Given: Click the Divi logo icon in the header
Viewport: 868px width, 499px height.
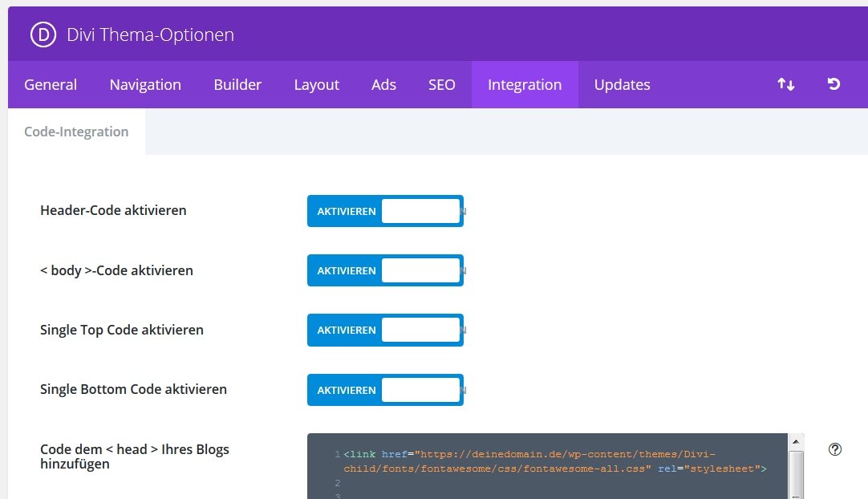Looking at the screenshot, I should point(42,34).
